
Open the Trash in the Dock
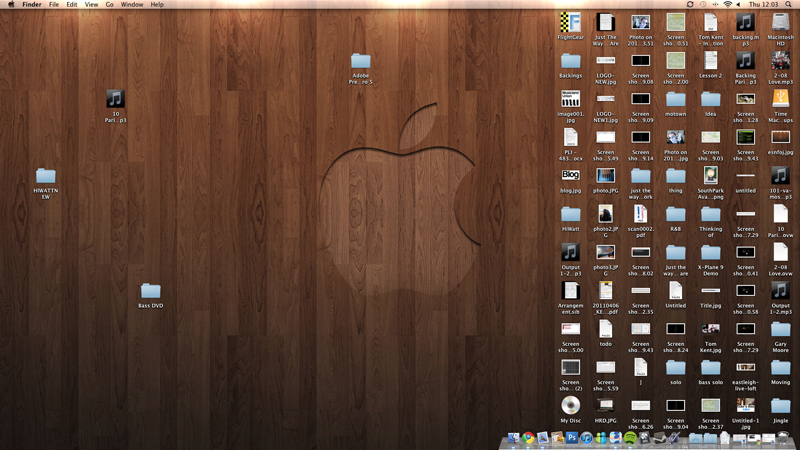pos(783,438)
